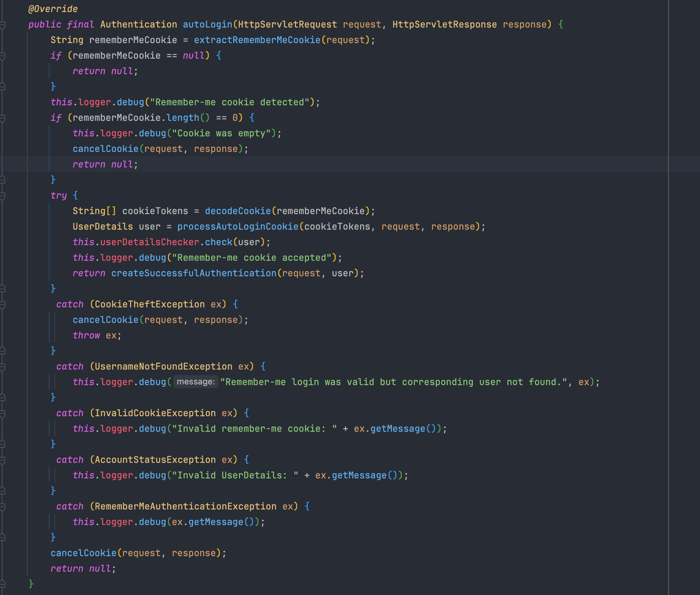Click the decodeCookie method call
The width and height of the screenshot is (700, 595).
[238, 211]
